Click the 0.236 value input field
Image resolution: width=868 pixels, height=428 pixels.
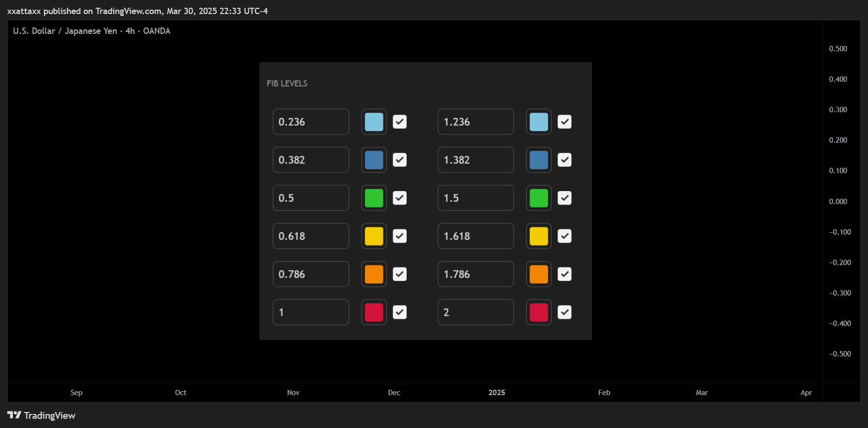311,122
